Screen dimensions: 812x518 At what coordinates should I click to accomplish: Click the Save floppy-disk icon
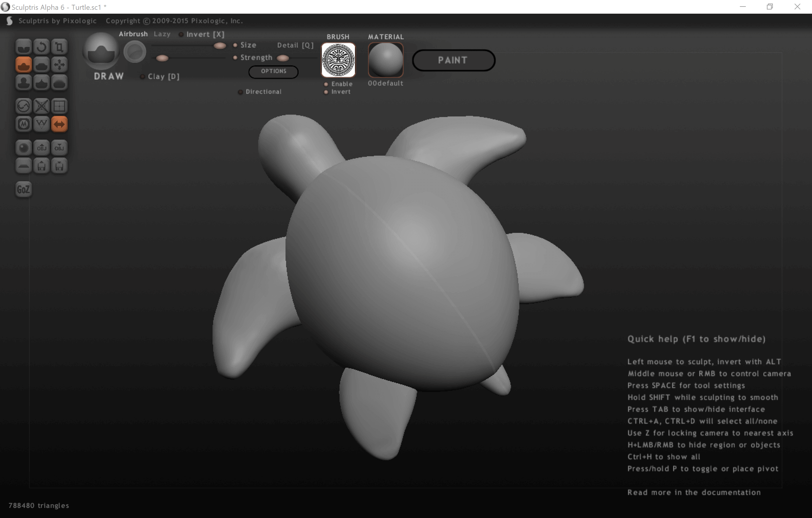[59, 166]
